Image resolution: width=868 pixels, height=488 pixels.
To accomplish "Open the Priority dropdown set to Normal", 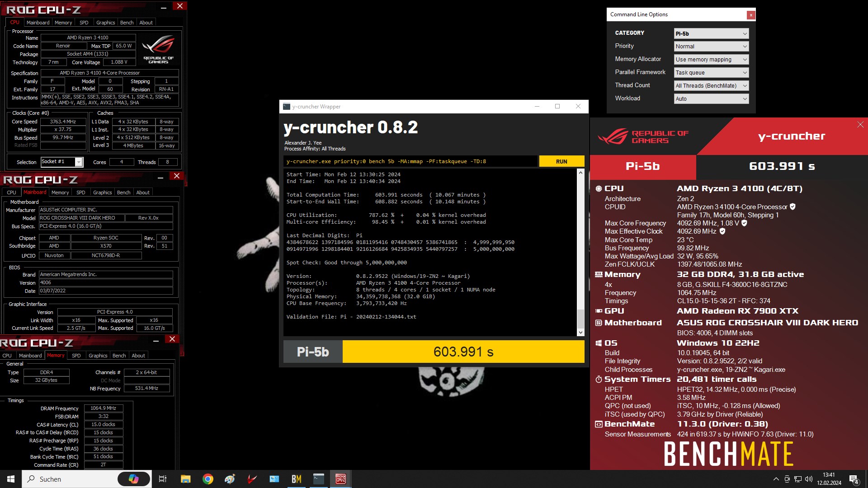I will [711, 46].
